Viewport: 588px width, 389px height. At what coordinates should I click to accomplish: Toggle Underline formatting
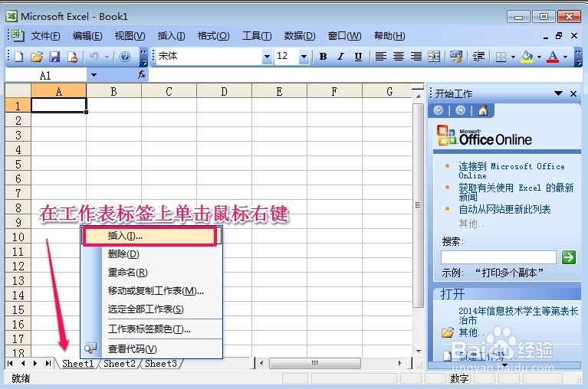click(358, 57)
